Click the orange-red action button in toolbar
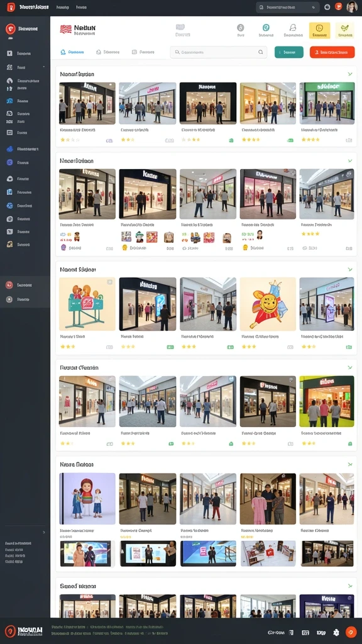 [332, 52]
